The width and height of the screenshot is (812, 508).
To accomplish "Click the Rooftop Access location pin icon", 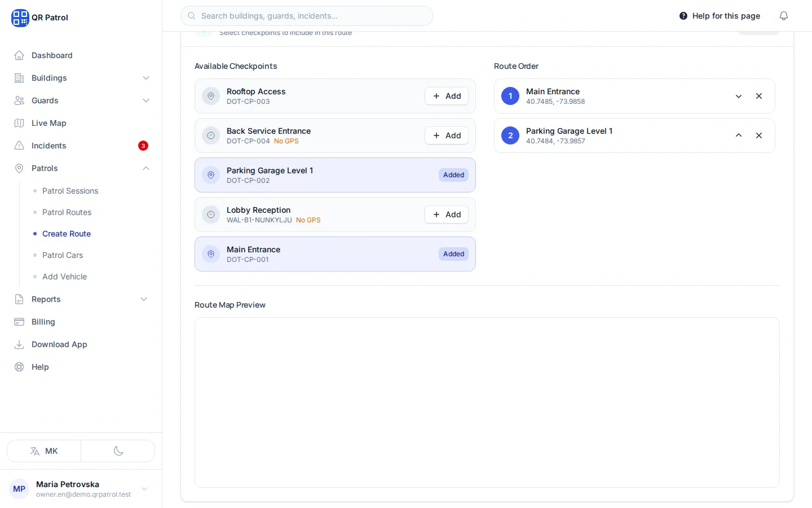I will click(211, 96).
